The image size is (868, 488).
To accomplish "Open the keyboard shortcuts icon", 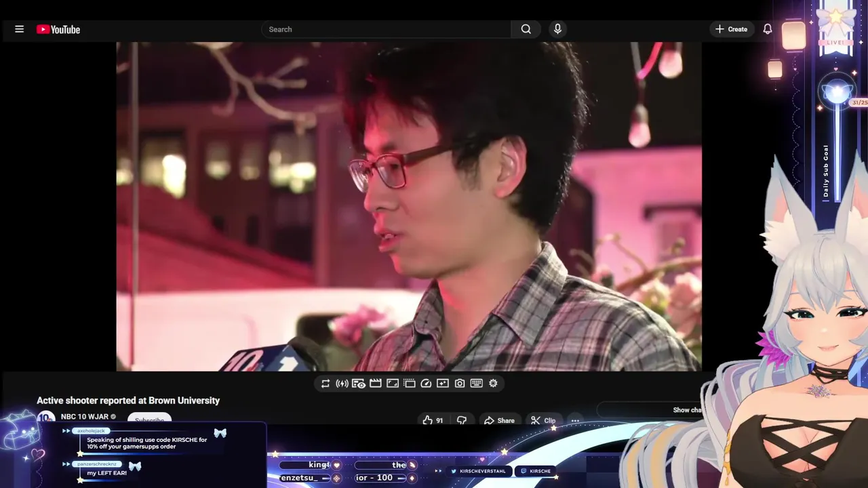I will (476, 384).
